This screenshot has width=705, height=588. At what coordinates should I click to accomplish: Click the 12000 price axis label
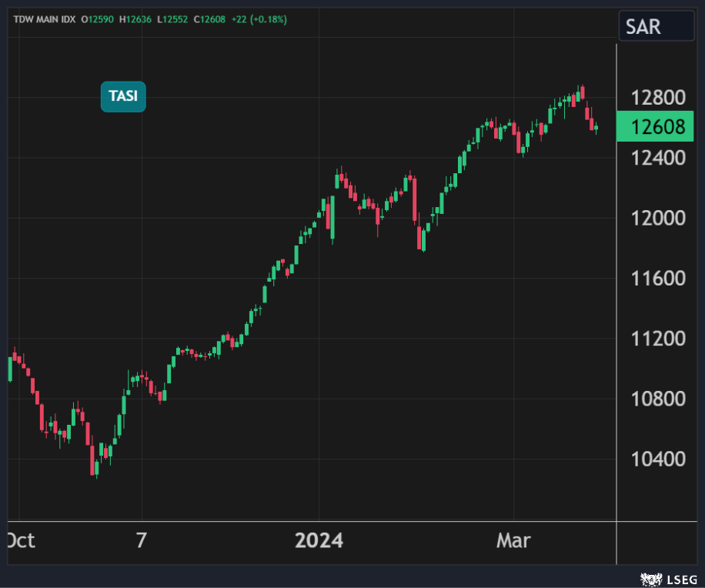point(657,218)
